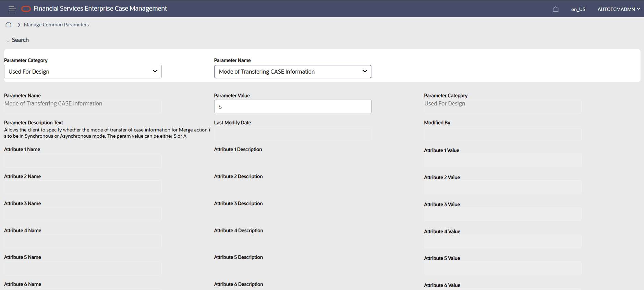Click the Attribute 1 Name field
The image size is (644, 290).
(83, 161)
